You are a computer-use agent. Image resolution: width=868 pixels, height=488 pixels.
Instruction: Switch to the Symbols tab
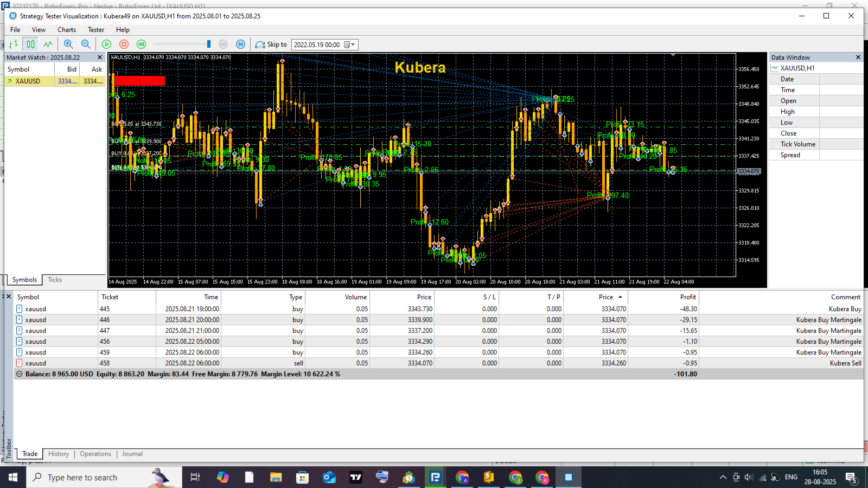pyautogui.click(x=24, y=280)
